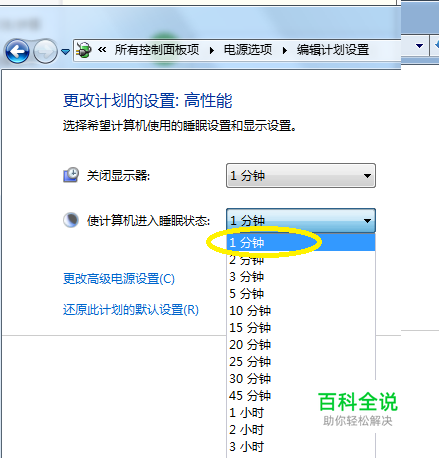Click the blue Back arrow button
This screenshot has width=439, height=458.
click(17, 51)
